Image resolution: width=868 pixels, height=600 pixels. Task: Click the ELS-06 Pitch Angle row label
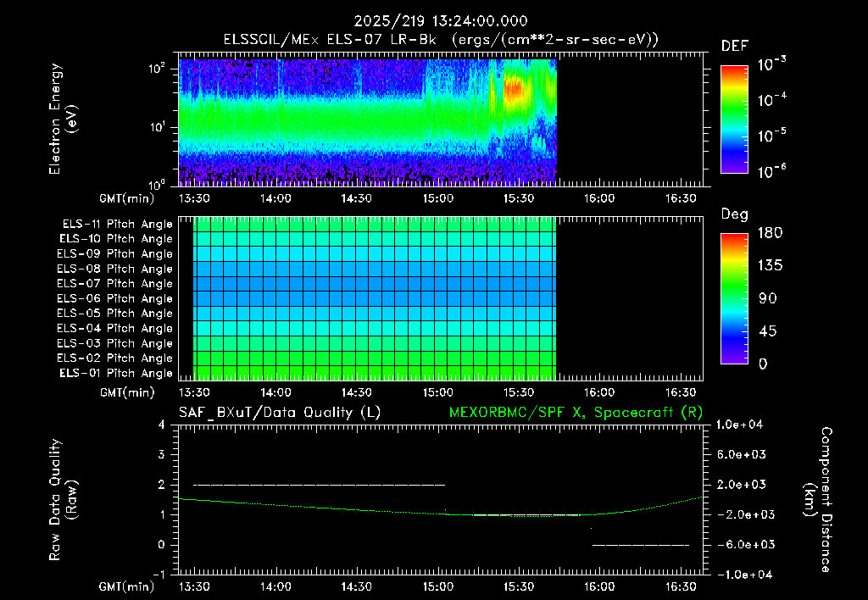click(114, 299)
